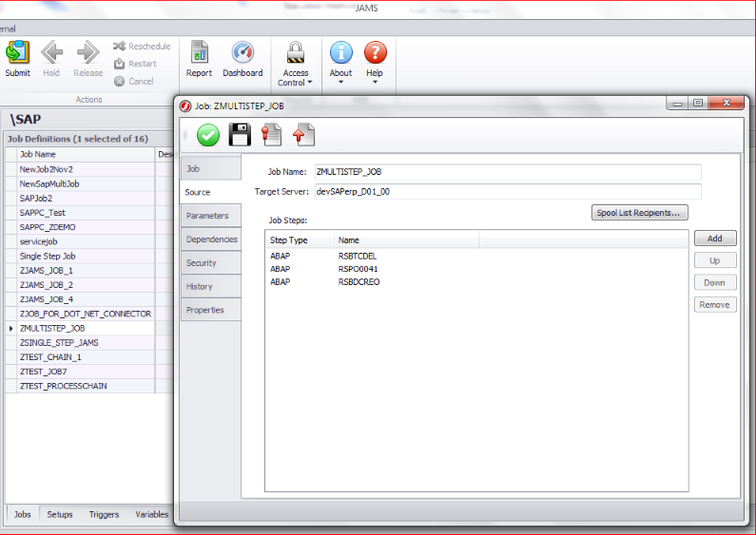Maximize the Job dialog window
Image resolution: width=756 pixels, height=535 pixels.
pyautogui.click(x=698, y=103)
